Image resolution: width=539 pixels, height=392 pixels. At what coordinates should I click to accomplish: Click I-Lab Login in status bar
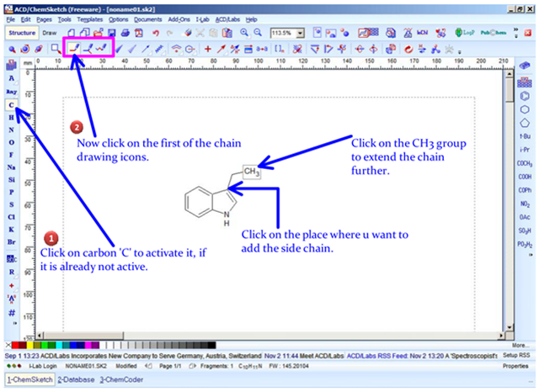pyautogui.click(x=43, y=366)
